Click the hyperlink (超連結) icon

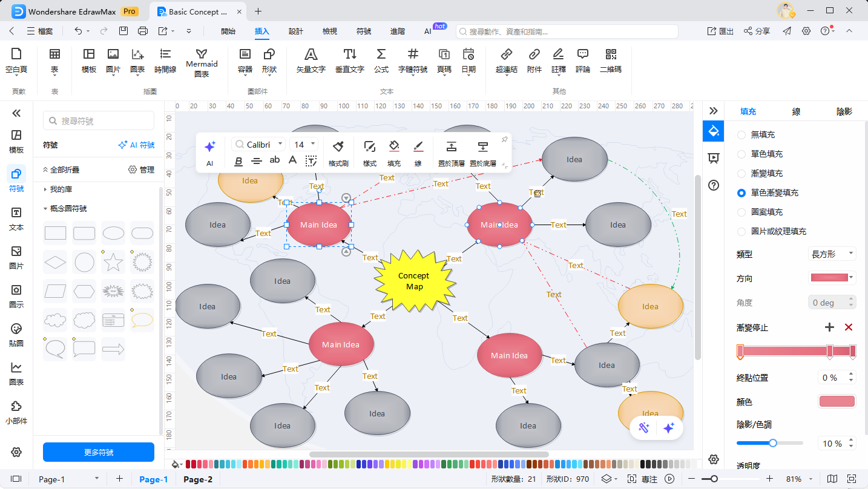pos(506,60)
